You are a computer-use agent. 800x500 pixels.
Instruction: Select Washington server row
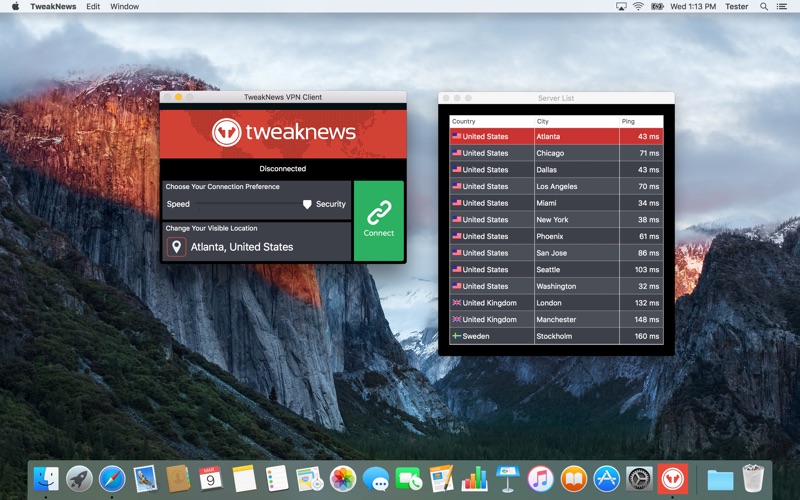pyautogui.click(x=556, y=286)
